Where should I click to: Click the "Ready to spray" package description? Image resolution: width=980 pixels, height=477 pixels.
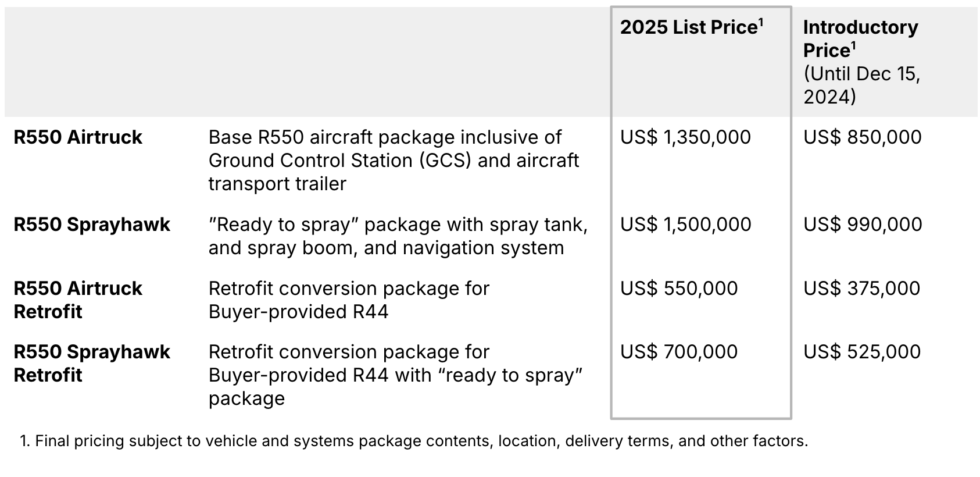(398, 236)
